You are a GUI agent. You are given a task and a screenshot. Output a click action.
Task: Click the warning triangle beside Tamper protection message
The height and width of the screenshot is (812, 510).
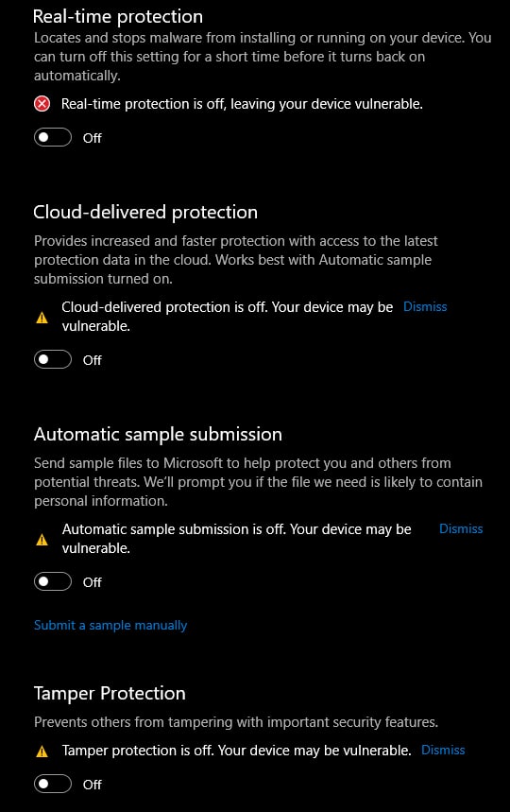click(42, 752)
